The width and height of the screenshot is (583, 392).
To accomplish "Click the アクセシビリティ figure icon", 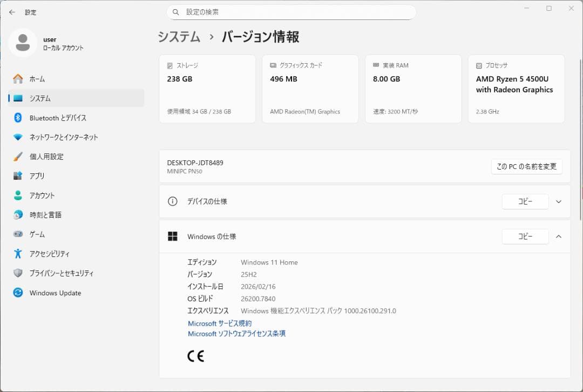I will click(x=18, y=254).
